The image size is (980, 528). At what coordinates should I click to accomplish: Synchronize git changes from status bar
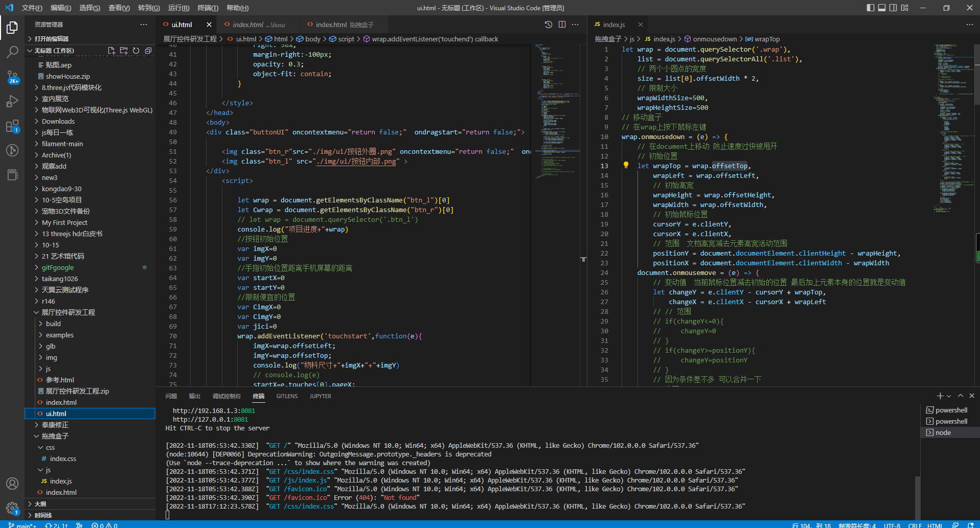[56, 525]
